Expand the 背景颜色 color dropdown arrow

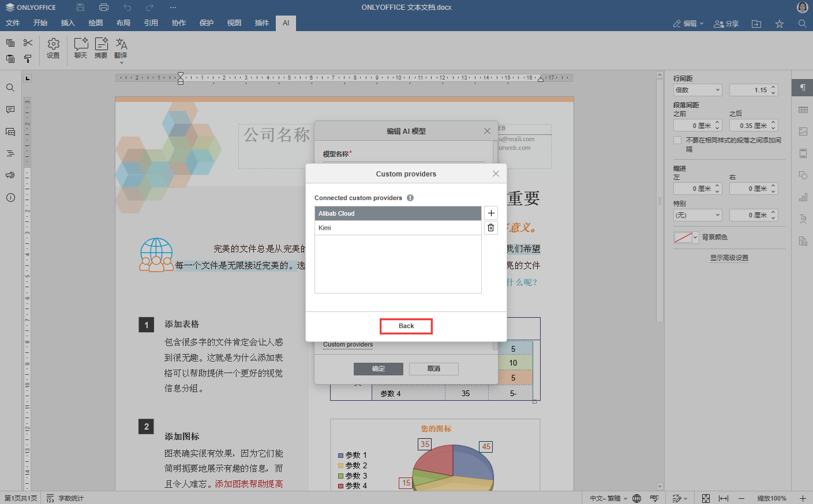[695, 237]
